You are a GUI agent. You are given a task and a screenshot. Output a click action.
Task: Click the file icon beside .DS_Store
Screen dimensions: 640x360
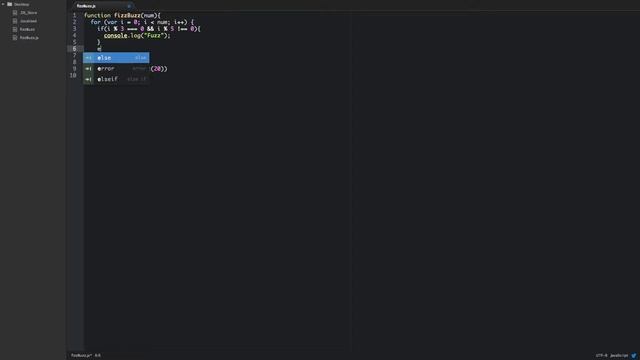click(x=15, y=13)
